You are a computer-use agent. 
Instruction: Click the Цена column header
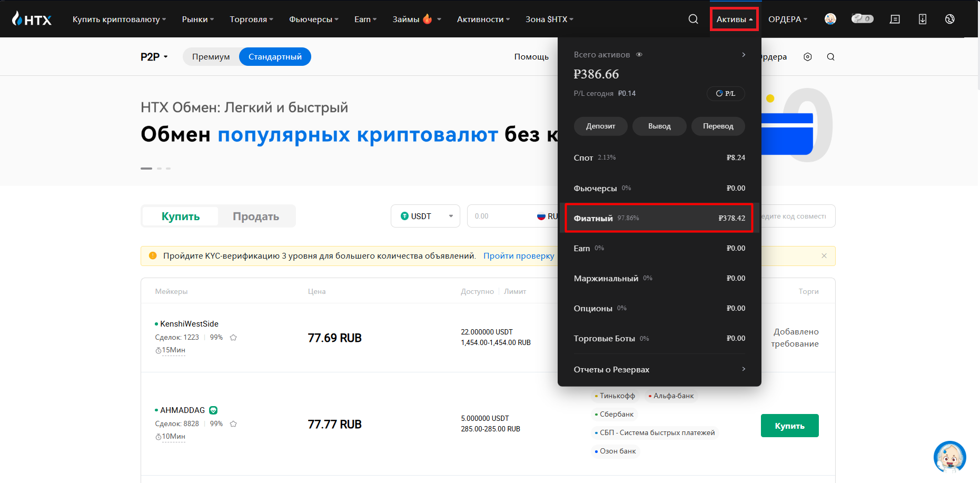[317, 291]
